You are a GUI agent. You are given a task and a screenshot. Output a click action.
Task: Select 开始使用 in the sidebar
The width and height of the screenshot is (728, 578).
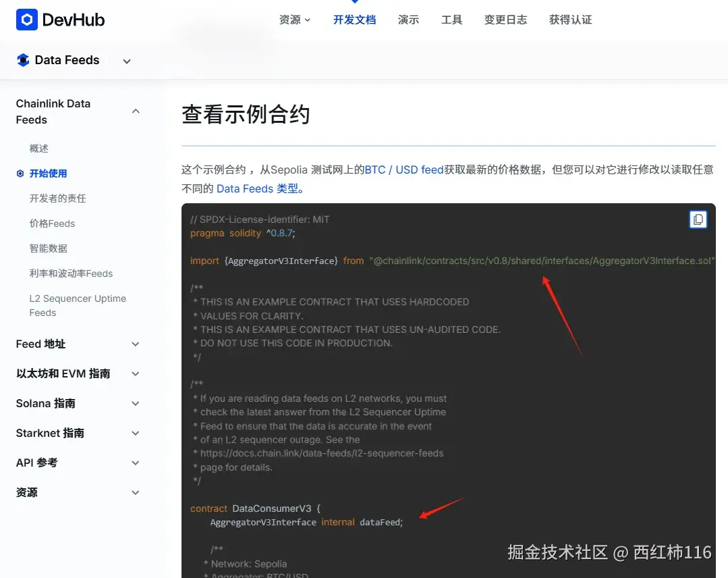tap(49, 174)
